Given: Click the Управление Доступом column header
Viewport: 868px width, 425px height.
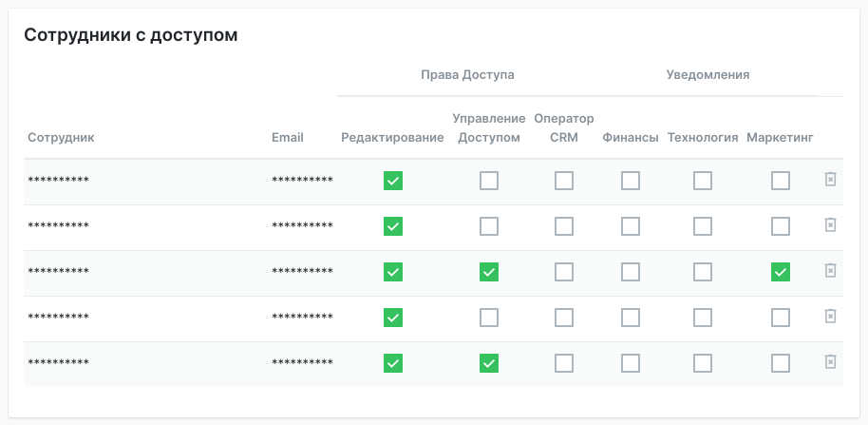Looking at the screenshot, I should (489, 128).
